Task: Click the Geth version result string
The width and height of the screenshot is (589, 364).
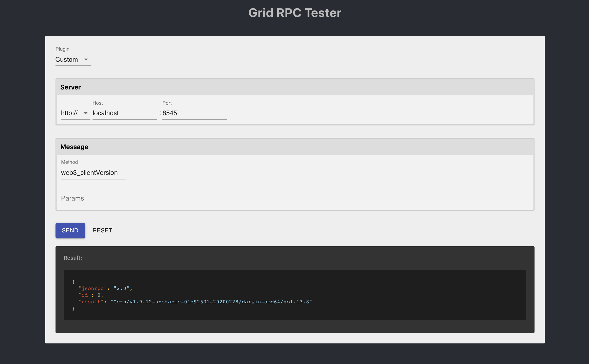Action: (211, 302)
